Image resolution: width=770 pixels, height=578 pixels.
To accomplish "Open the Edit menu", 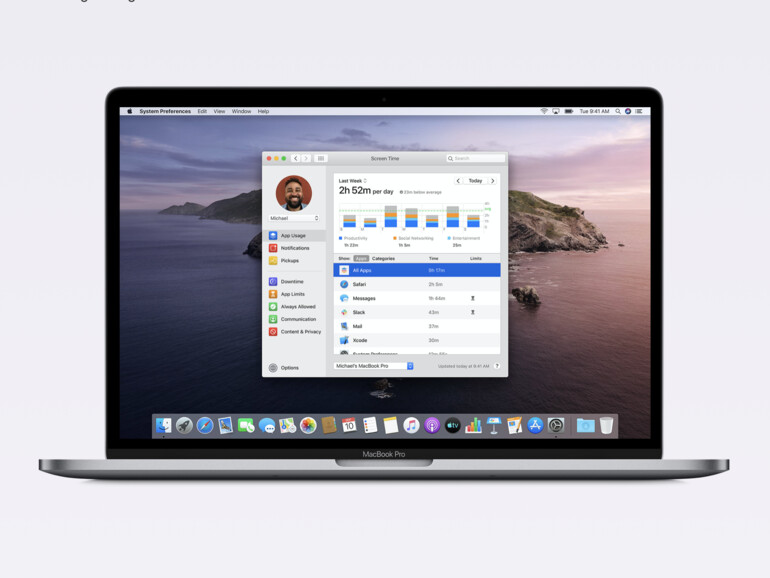I will tap(202, 111).
